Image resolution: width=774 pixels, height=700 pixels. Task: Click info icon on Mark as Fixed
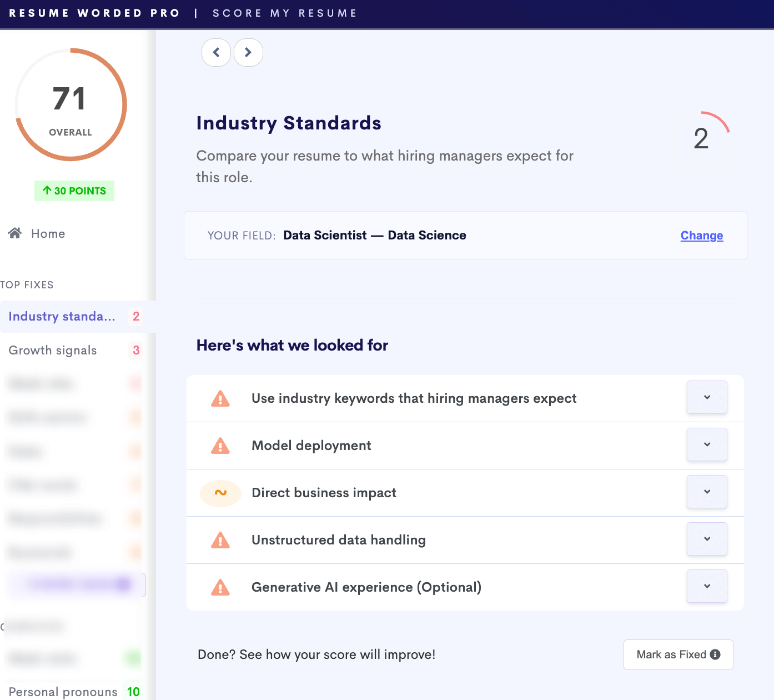click(x=715, y=654)
